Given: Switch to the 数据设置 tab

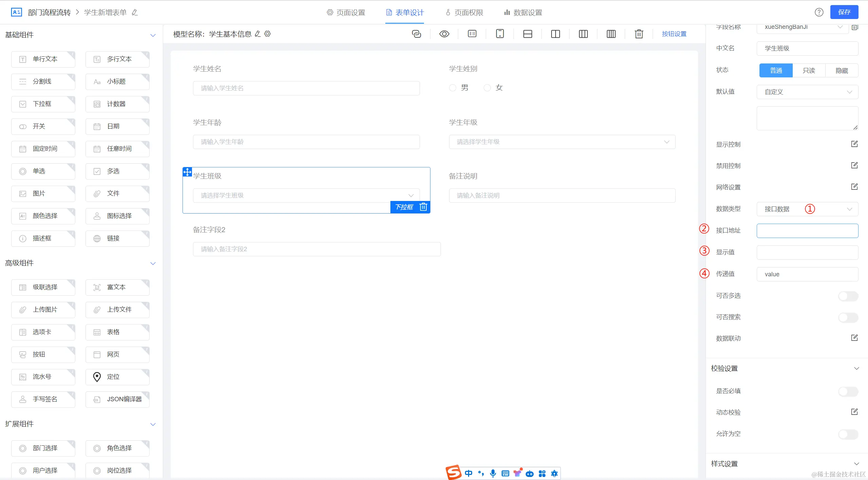Looking at the screenshot, I should click(x=523, y=13).
